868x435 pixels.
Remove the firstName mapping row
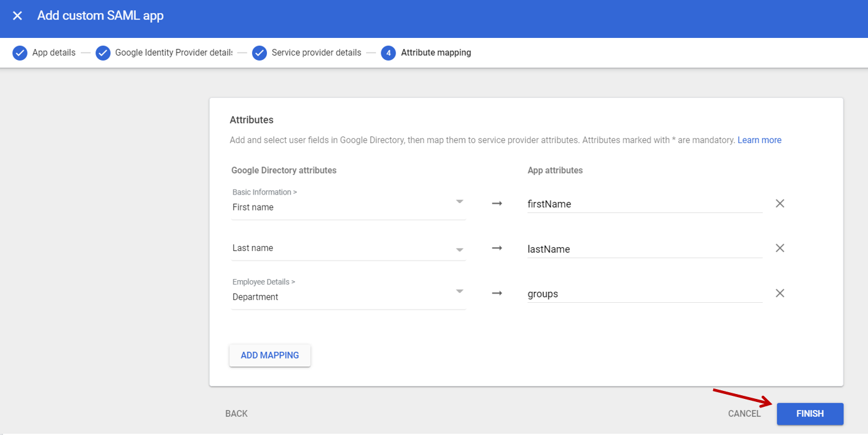click(x=780, y=204)
